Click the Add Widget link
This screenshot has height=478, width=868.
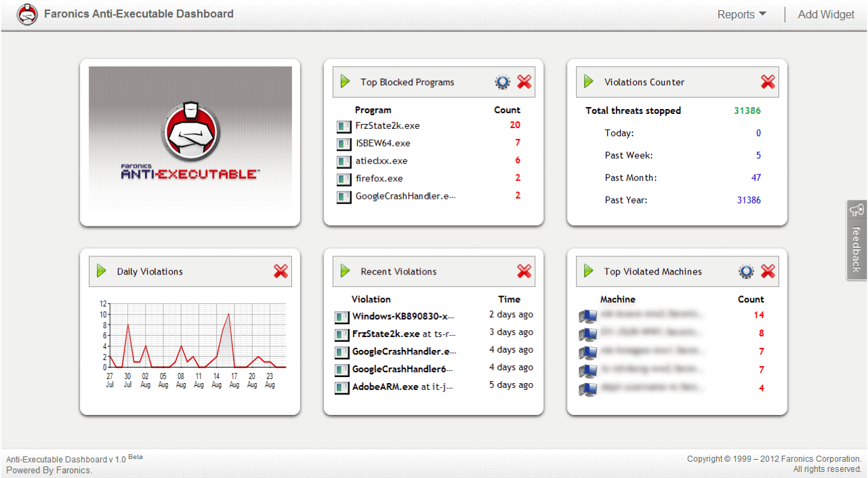click(826, 14)
